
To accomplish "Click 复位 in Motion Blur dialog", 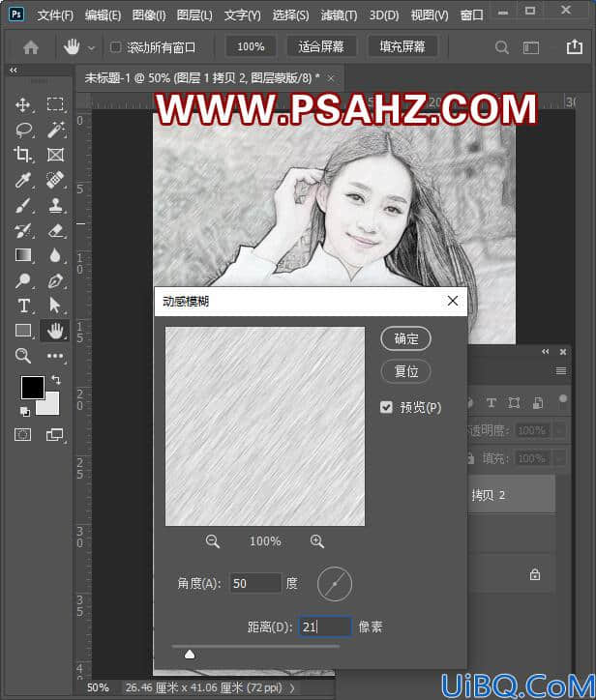I will tap(406, 371).
